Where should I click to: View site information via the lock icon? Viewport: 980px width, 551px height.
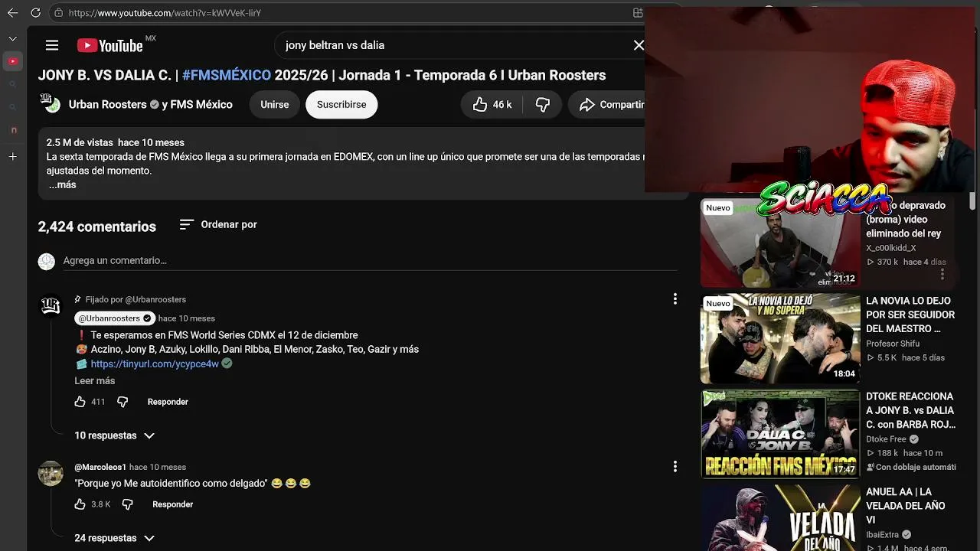(59, 13)
